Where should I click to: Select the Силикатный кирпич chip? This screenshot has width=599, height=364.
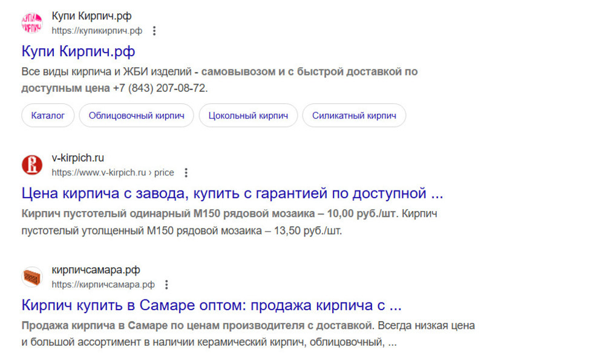click(x=354, y=115)
